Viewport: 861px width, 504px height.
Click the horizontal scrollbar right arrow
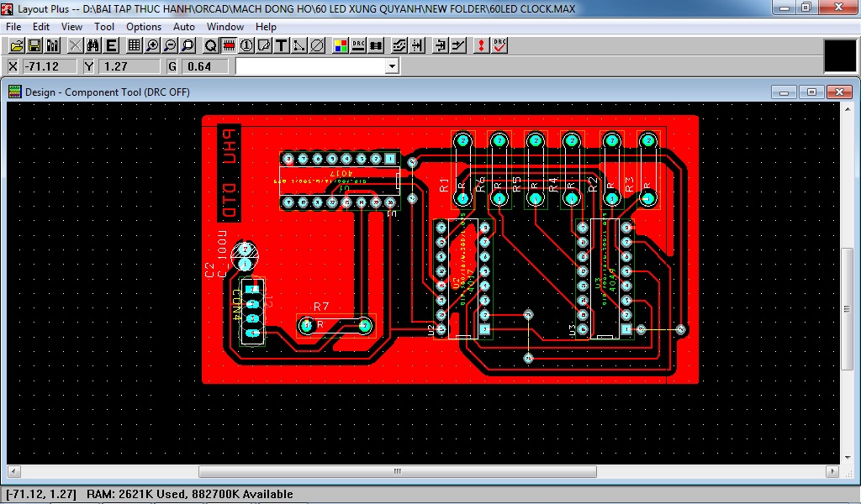(832, 471)
